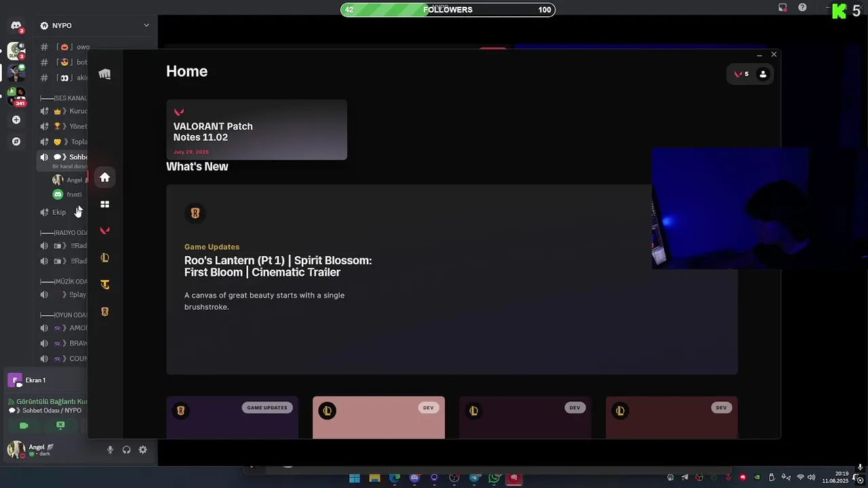
Task: Open the bot text channel in Discord
Action: pos(64,62)
